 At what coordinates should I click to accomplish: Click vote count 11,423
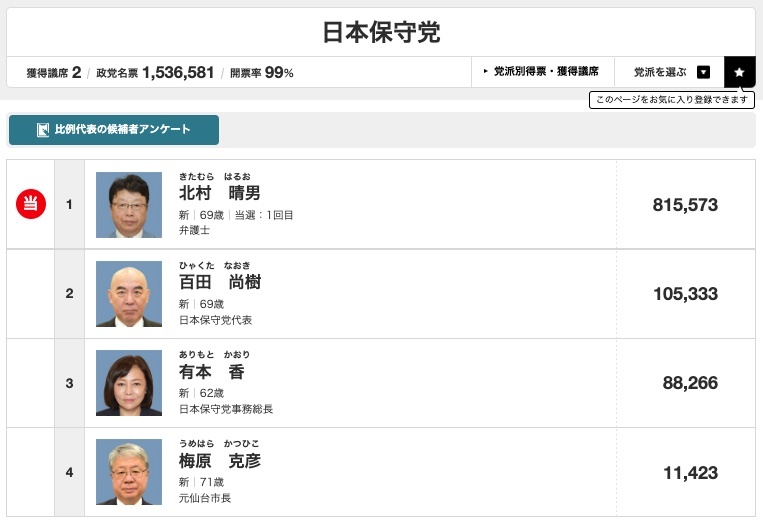[690, 472]
